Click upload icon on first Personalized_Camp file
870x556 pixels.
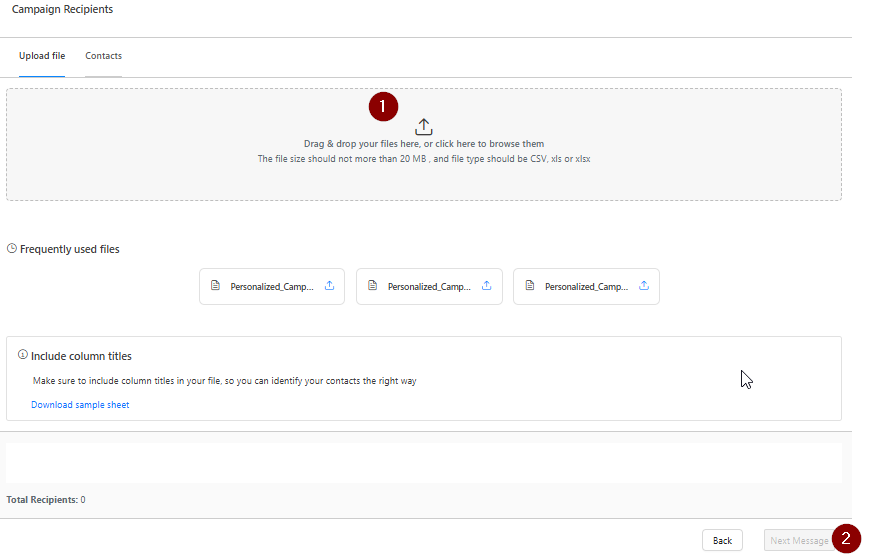click(x=330, y=286)
